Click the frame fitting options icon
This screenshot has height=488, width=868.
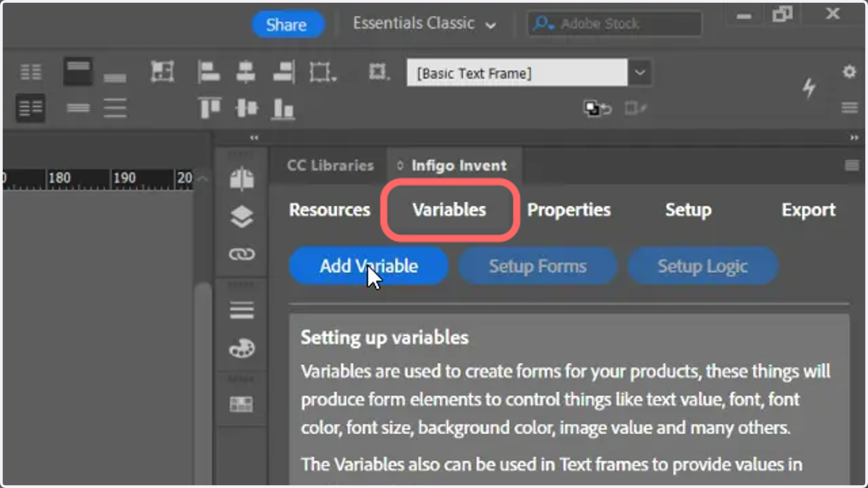162,72
